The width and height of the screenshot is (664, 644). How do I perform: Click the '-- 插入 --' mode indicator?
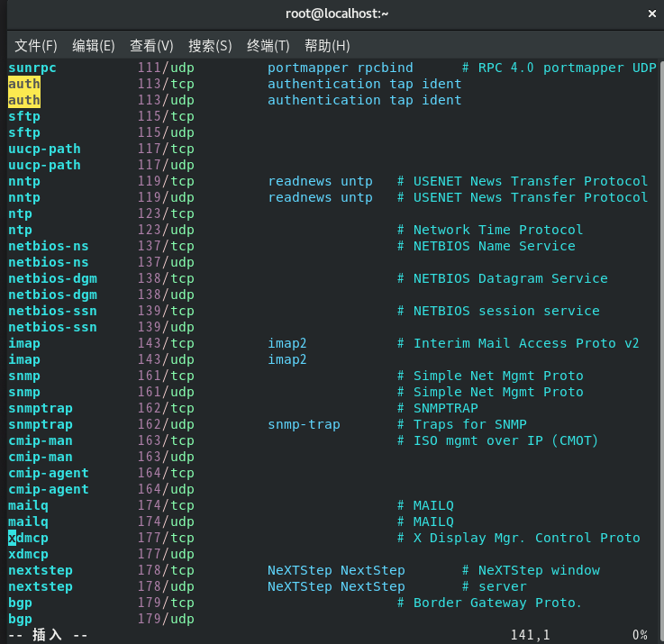point(48,635)
